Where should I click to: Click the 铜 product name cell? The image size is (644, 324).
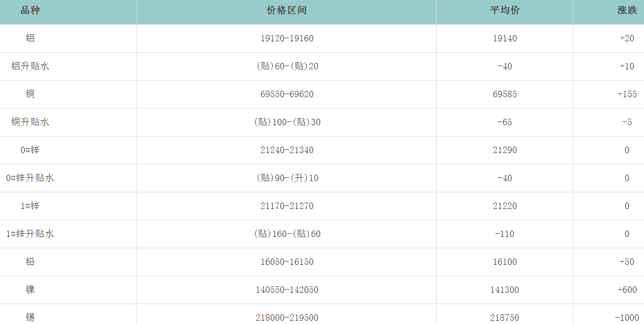click(30, 95)
